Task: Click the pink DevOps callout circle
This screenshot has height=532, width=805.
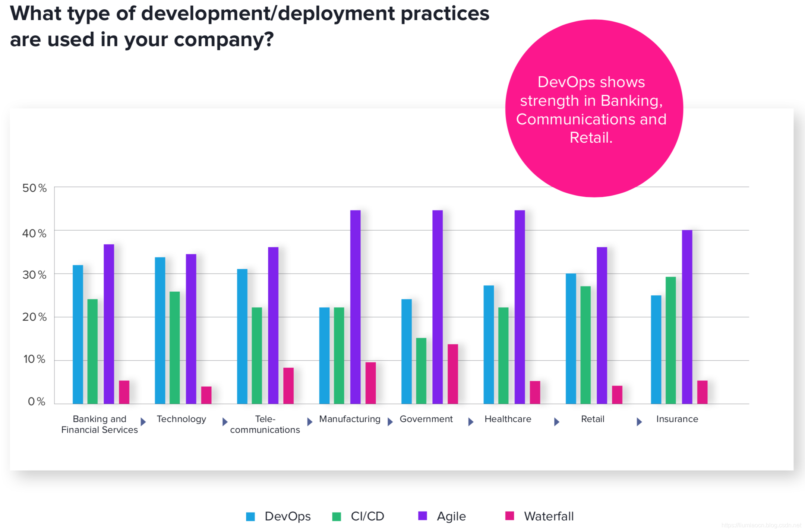Action: (594, 108)
